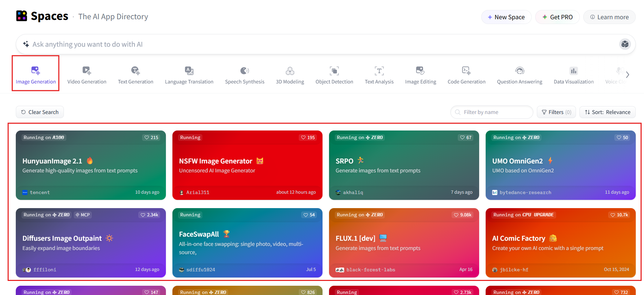Image resolution: width=644 pixels, height=295 pixels.
Task: Click the Spaces logo icon
Action: point(22,16)
